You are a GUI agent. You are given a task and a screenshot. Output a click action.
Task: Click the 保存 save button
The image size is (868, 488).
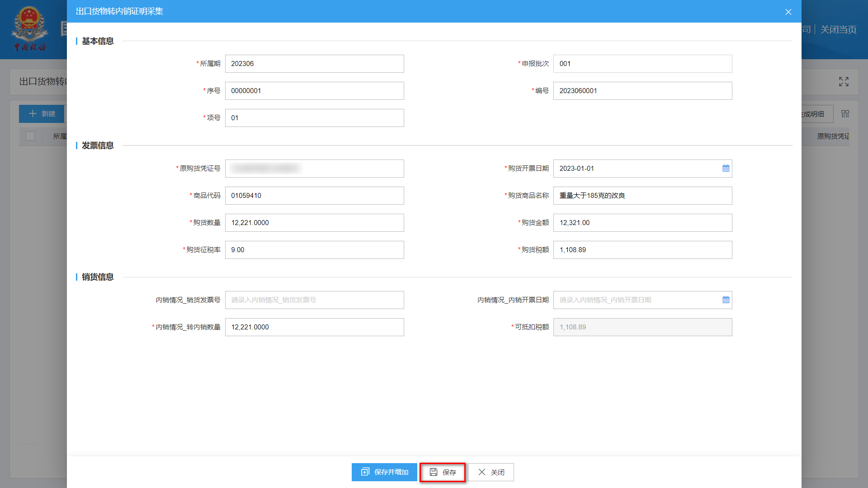(443, 472)
